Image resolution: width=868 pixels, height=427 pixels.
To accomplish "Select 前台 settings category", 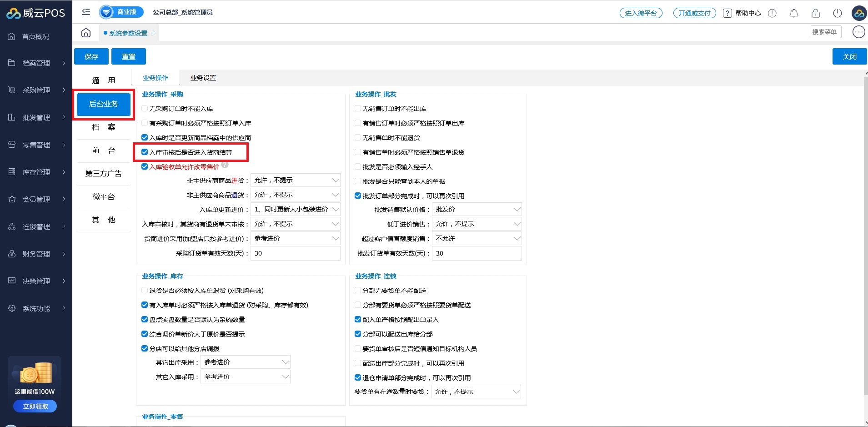I will click(104, 151).
